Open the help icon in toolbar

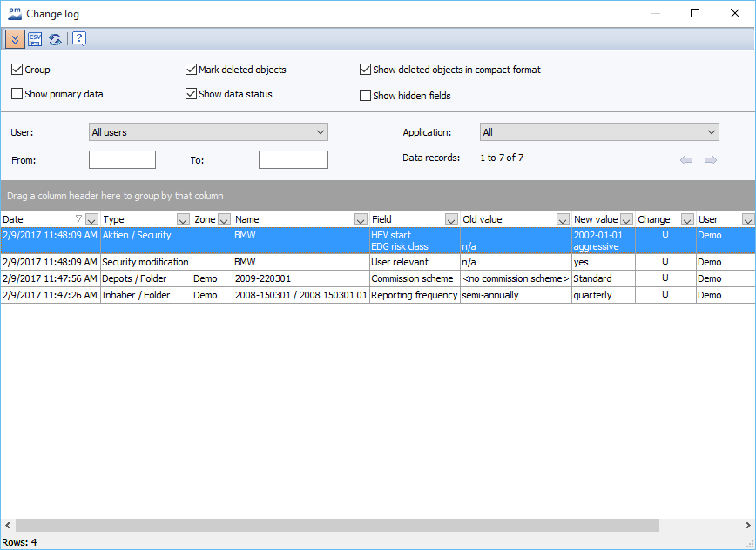[78, 39]
